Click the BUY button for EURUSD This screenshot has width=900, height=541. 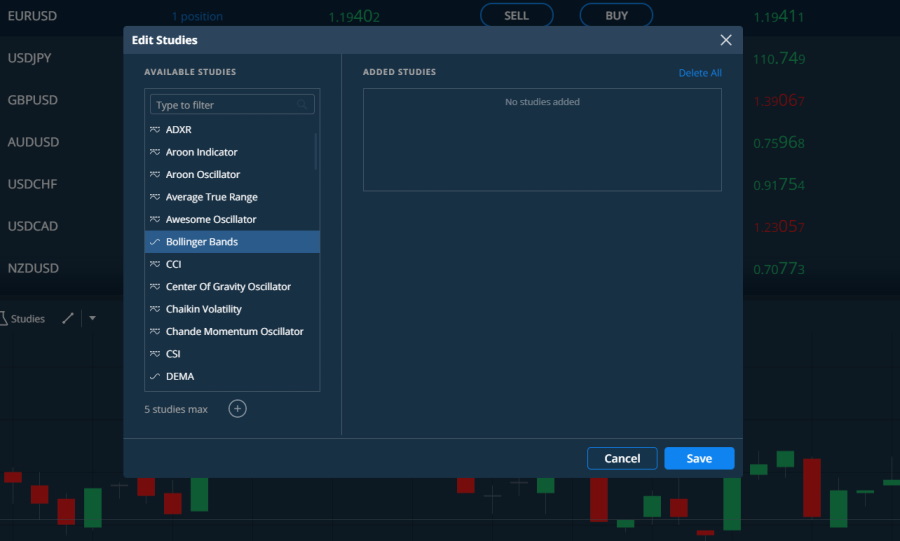(616, 15)
